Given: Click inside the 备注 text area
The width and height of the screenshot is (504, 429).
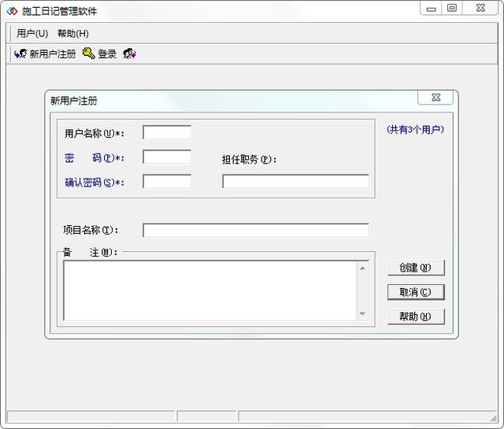Looking at the screenshot, I should 210,290.
